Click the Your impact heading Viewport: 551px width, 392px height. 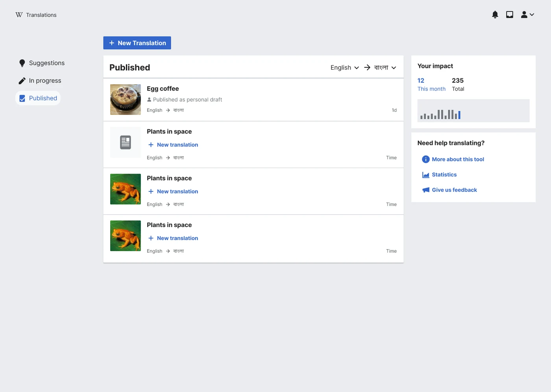click(435, 66)
